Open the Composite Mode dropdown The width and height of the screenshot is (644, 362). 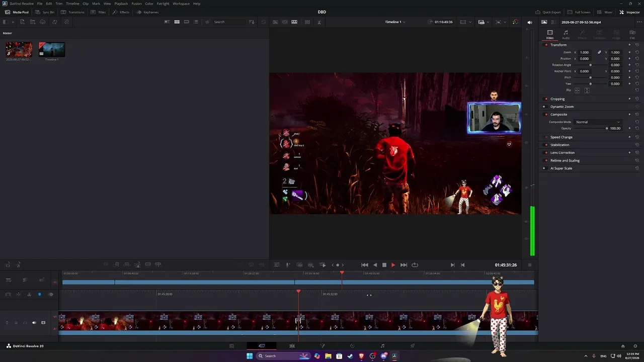click(x=598, y=122)
